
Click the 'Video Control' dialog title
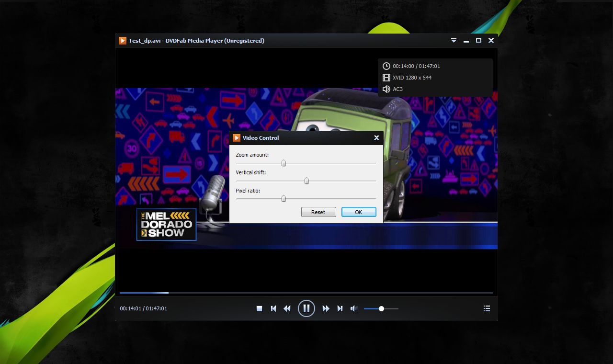261,138
